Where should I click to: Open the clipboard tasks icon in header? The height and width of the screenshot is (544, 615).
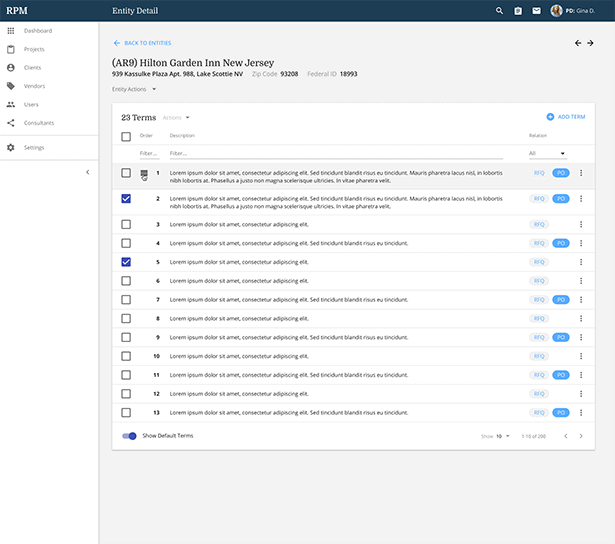tap(518, 11)
